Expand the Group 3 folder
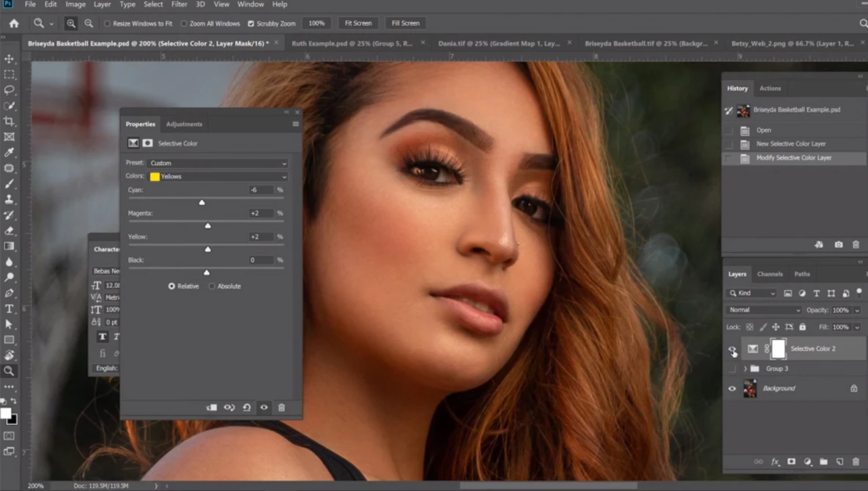Screen dimensions: 868x491 (745, 369)
